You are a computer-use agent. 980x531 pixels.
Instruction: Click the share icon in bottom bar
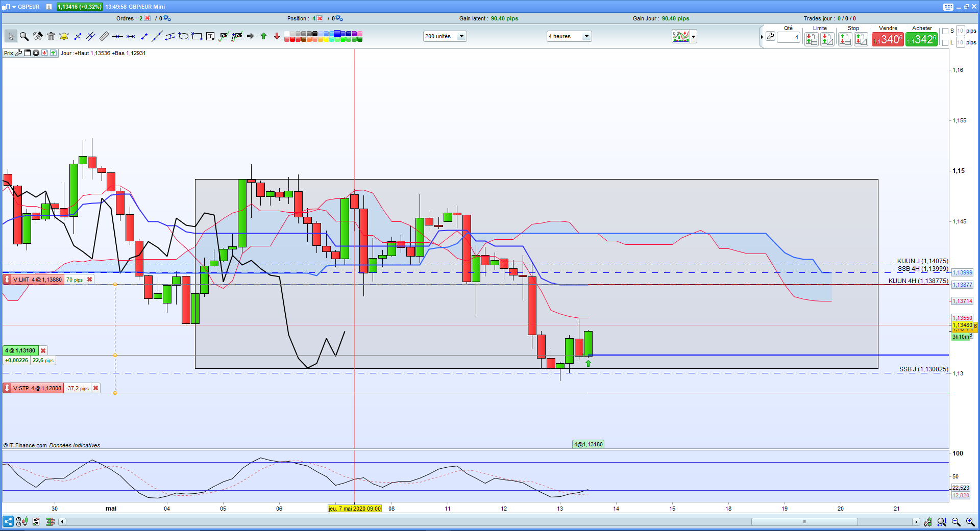(8, 521)
